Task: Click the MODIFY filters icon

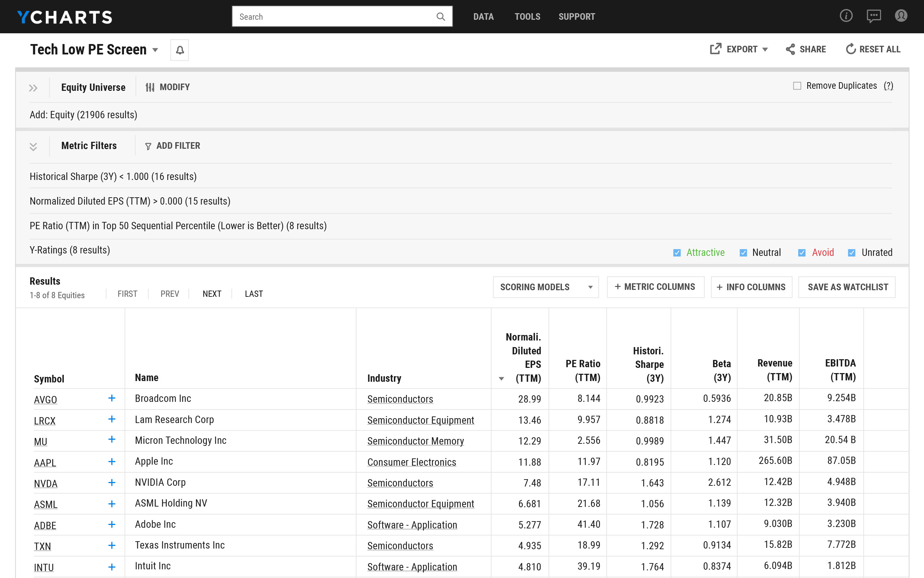Action: coord(150,87)
